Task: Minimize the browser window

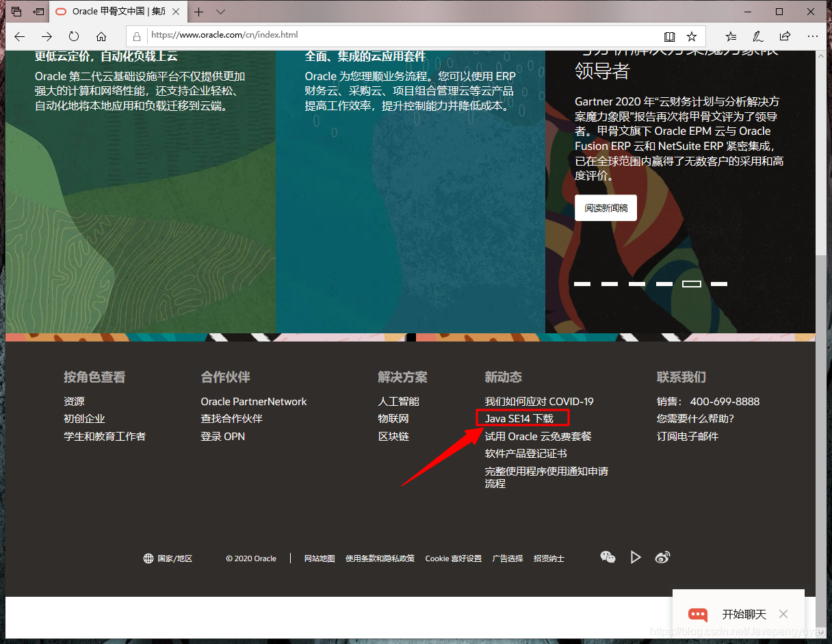Action: tap(746, 12)
